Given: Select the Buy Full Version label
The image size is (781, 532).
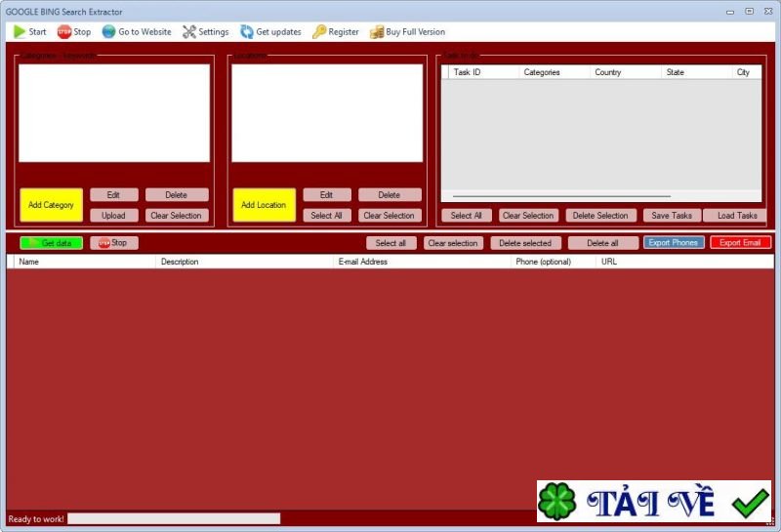Looking at the screenshot, I should pyautogui.click(x=416, y=32).
